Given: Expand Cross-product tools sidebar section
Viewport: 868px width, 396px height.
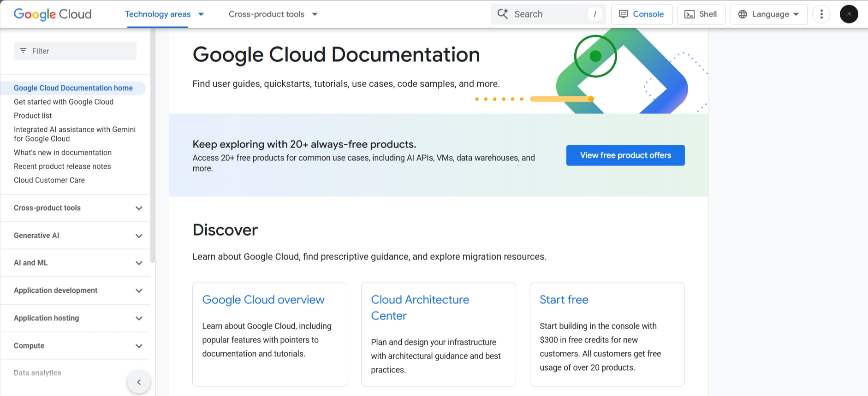Looking at the screenshot, I should click(75, 208).
